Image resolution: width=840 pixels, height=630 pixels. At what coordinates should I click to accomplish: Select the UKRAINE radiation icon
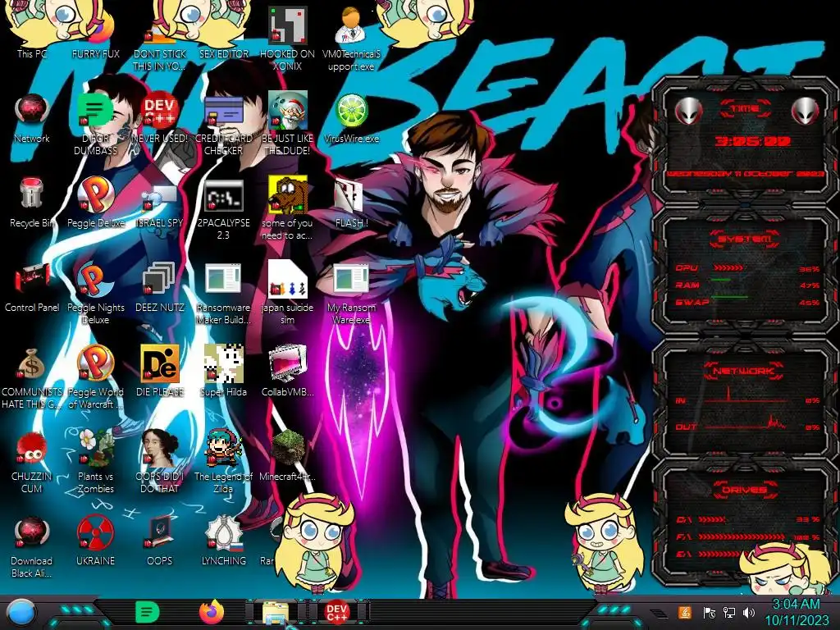pyautogui.click(x=96, y=540)
